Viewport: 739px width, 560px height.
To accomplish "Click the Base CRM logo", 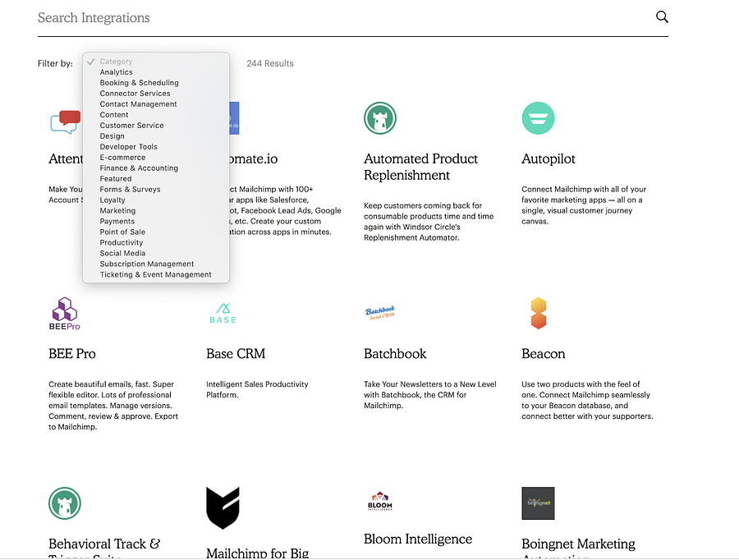I will point(223,314).
